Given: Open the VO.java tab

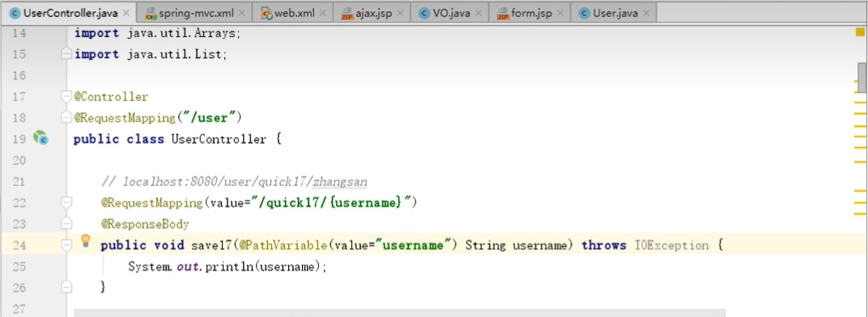Looking at the screenshot, I should pos(450,12).
